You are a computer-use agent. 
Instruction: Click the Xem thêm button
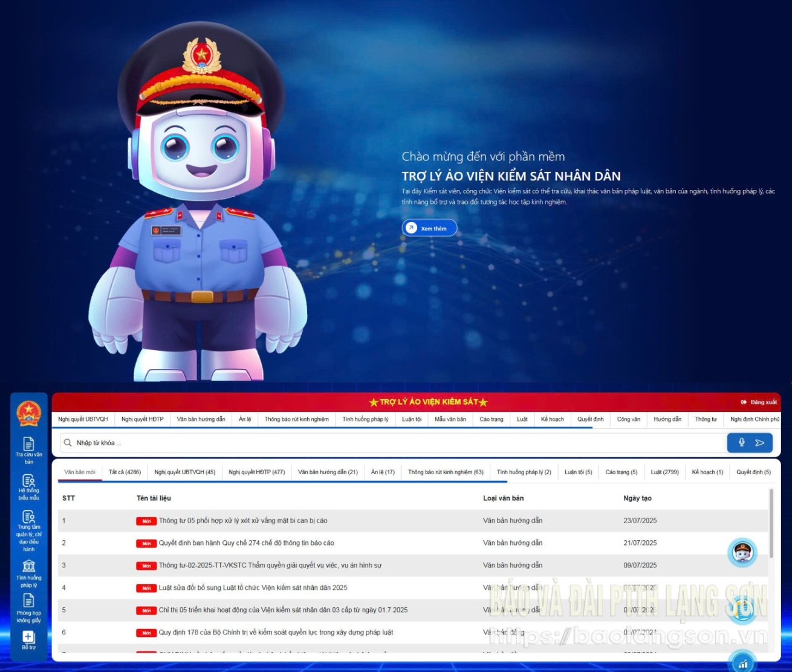click(x=429, y=228)
